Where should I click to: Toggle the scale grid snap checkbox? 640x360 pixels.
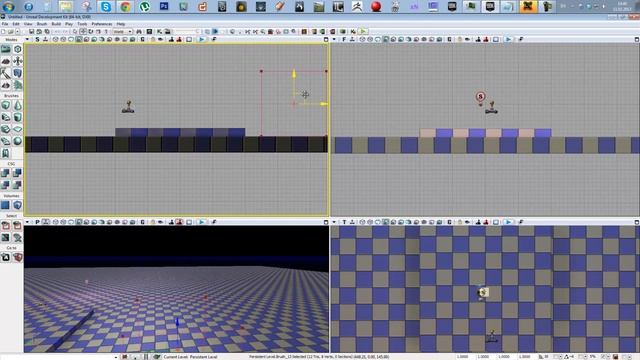point(603,357)
